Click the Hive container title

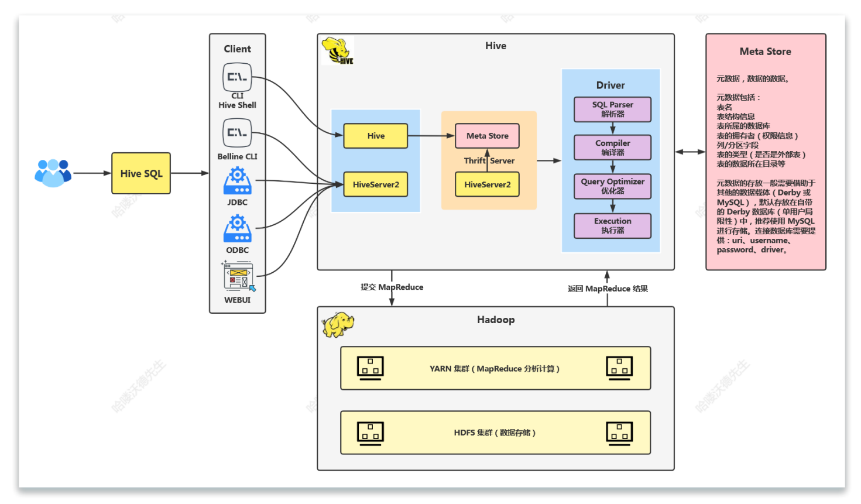tap(496, 46)
